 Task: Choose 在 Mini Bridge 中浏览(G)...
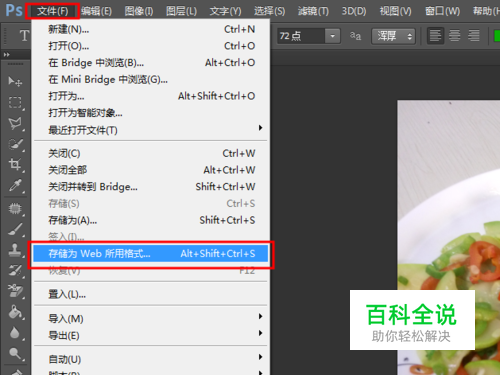click(x=151, y=79)
